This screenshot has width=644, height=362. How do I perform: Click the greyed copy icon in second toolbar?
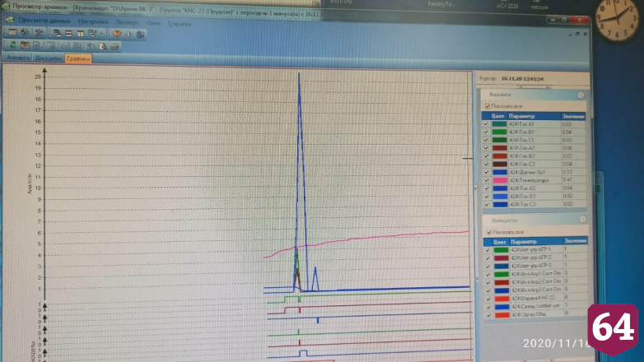51,45
